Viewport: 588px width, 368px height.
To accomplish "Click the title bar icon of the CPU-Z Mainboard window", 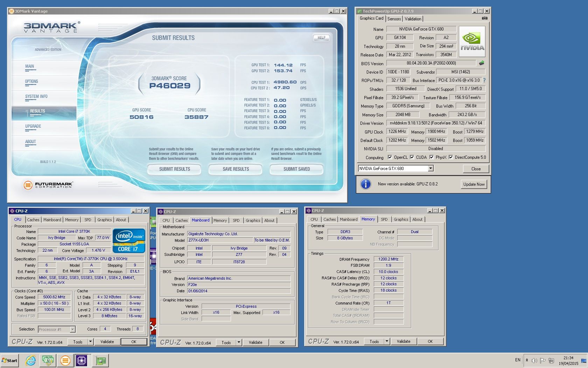I will [161, 212].
